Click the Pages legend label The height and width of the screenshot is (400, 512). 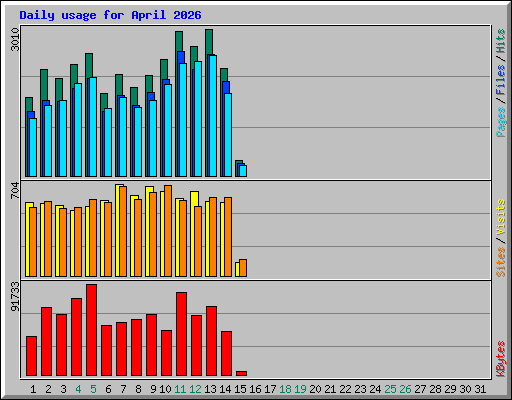pyautogui.click(x=501, y=122)
